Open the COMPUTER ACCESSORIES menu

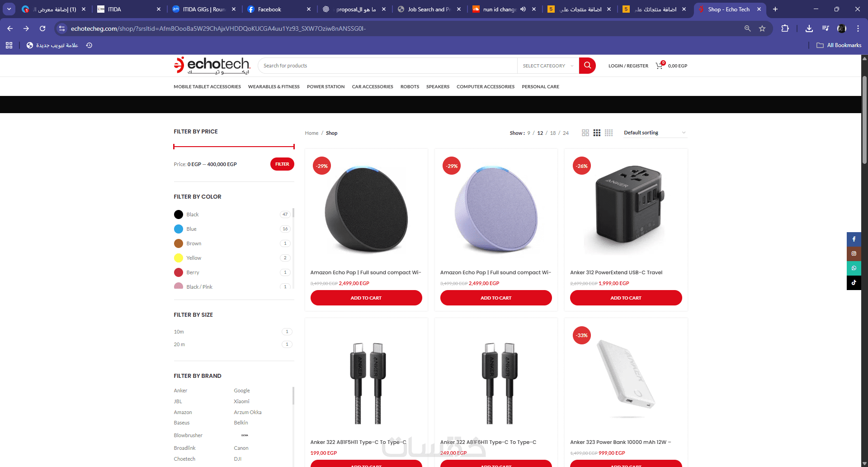(486, 87)
